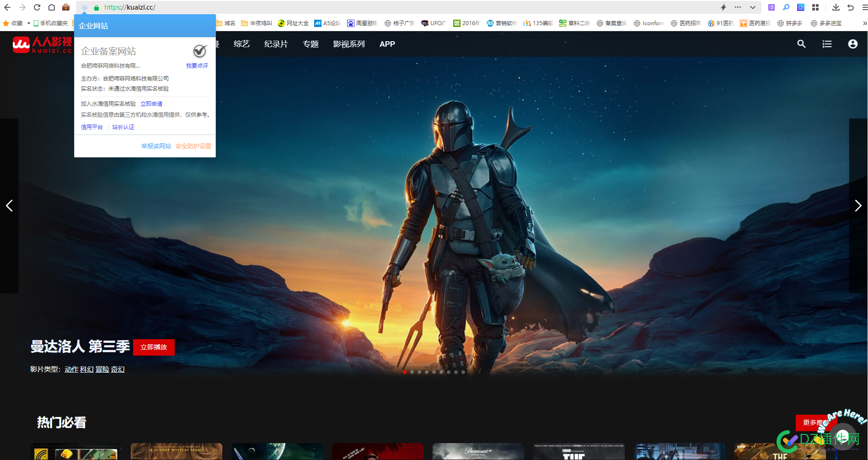Open the browser downloads icon

(836, 7)
